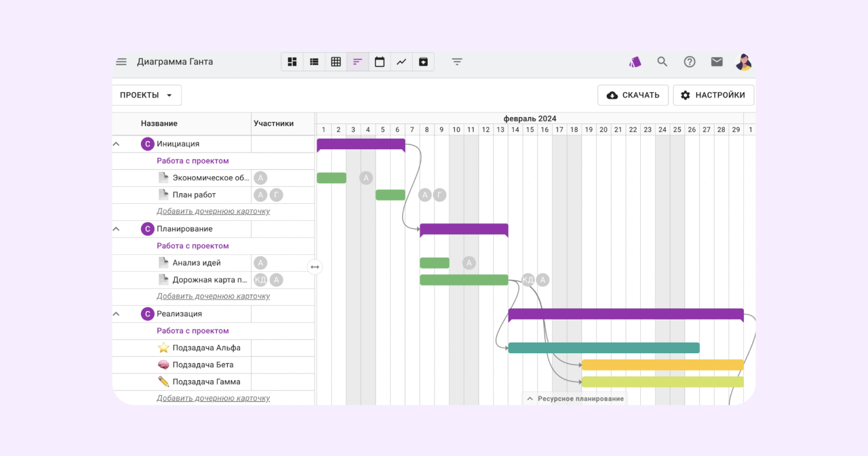
Task: Click the green Дорожная карта Gantt bar
Action: pos(464,280)
